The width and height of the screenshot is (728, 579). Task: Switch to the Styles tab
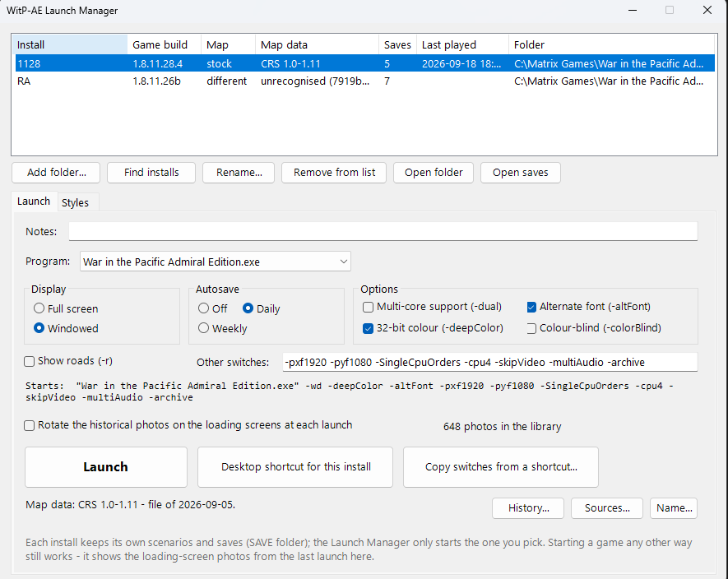pyautogui.click(x=75, y=202)
